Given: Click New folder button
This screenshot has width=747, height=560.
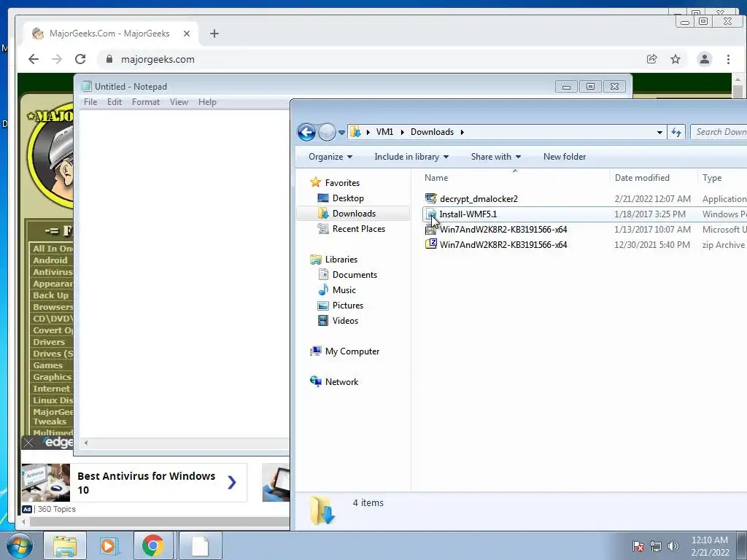Looking at the screenshot, I should [565, 157].
